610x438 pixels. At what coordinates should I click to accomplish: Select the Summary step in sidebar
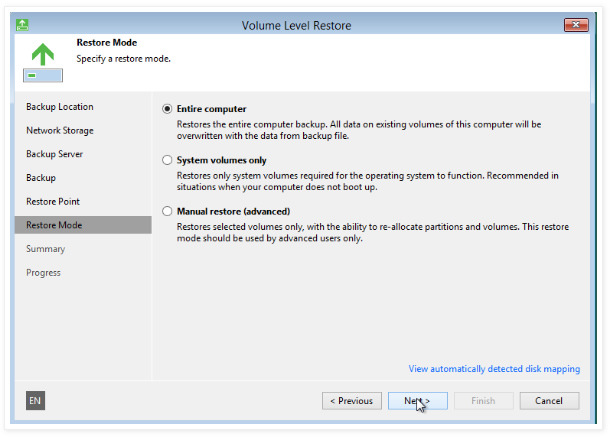coord(45,249)
